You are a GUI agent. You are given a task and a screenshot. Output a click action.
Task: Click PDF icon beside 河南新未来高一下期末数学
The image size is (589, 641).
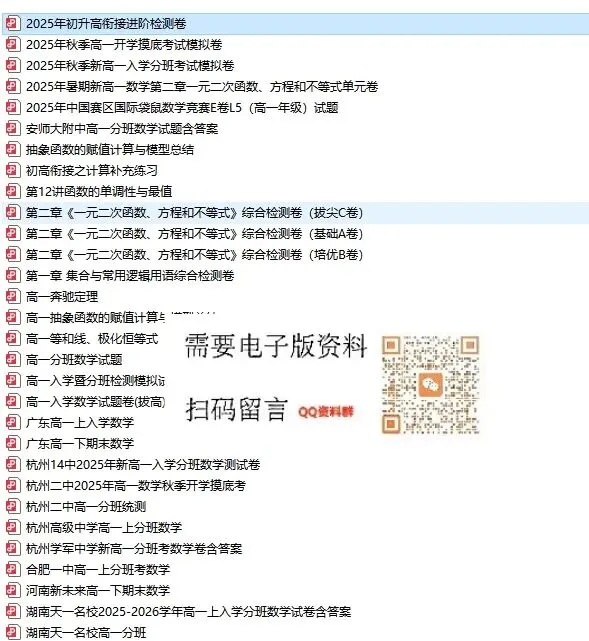(13, 590)
